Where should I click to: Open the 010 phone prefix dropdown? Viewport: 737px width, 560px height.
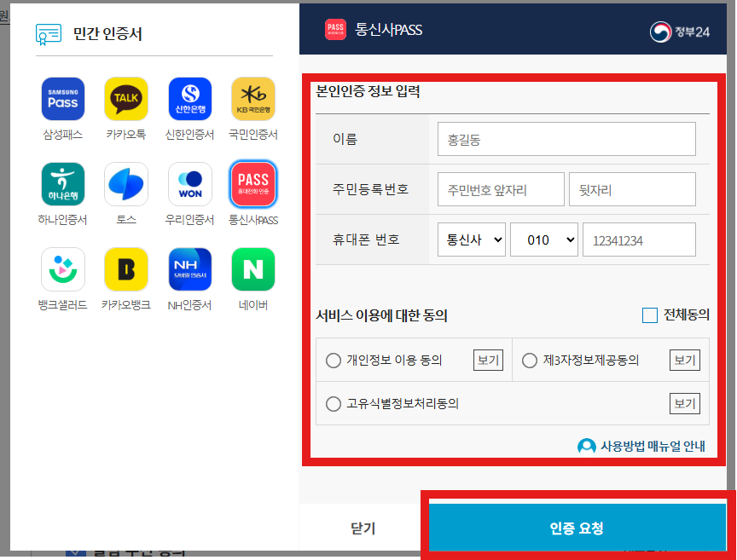point(544,240)
